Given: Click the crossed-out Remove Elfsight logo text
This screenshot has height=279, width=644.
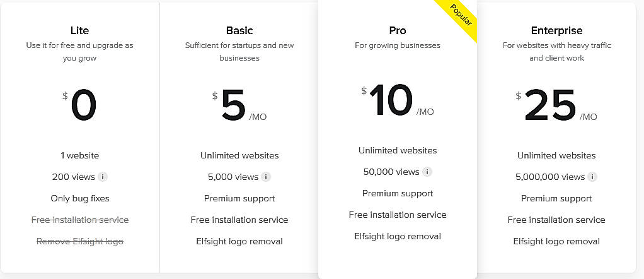Looking at the screenshot, I should tap(80, 241).
